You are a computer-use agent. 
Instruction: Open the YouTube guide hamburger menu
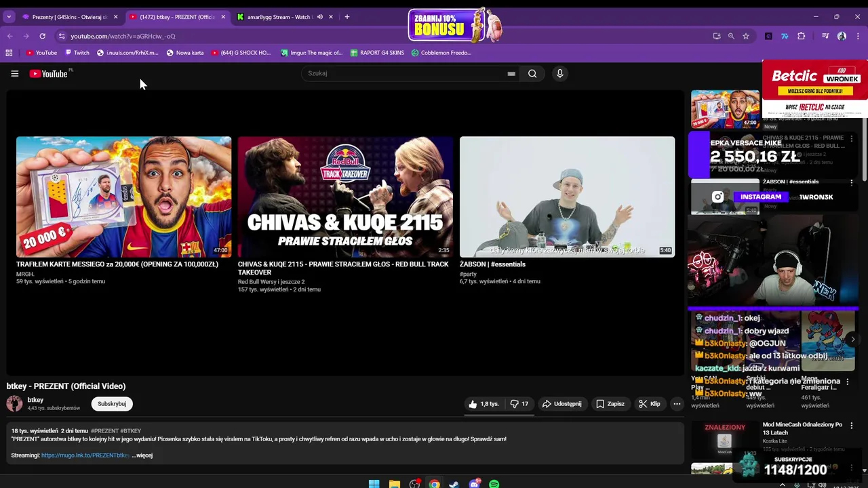pos(14,73)
